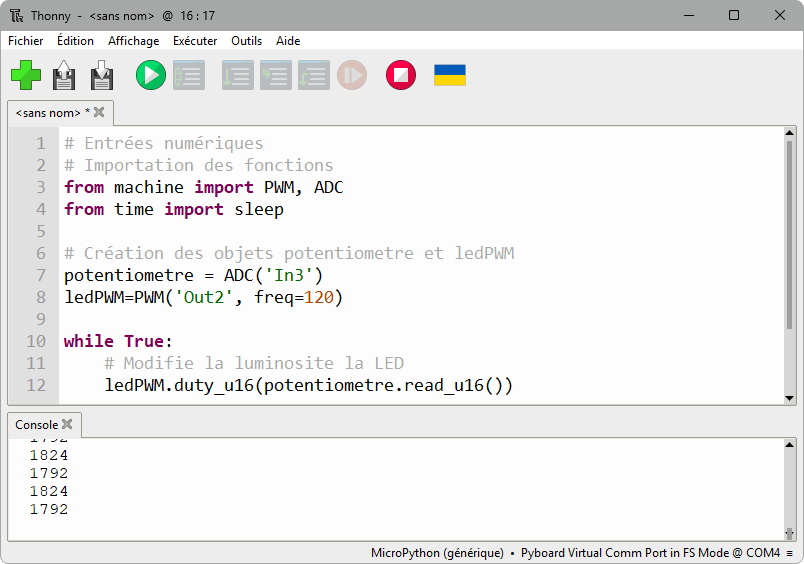Open the Exécuter menu
Viewport: 804px width, 564px height.
coord(195,41)
